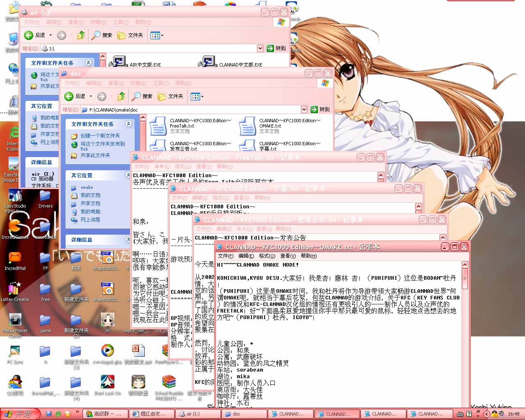Switch to the air (I:) taskbar button
Viewport: 525px width, 420px height.
198,414
